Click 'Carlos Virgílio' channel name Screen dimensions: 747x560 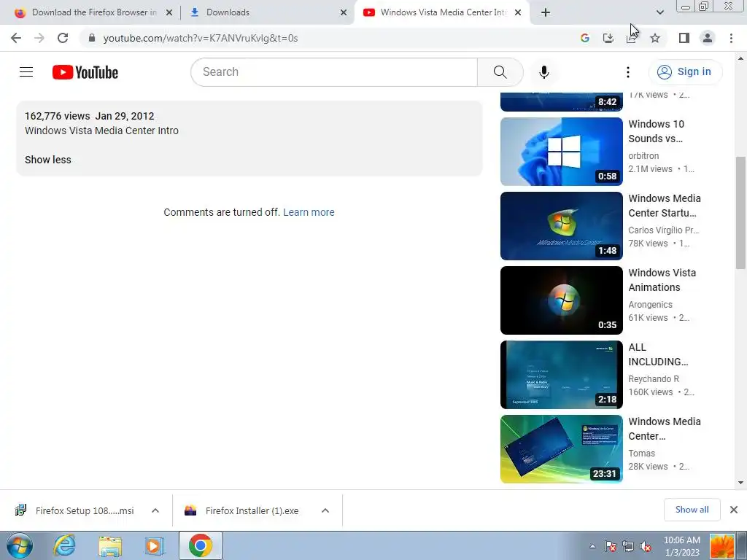click(664, 230)
